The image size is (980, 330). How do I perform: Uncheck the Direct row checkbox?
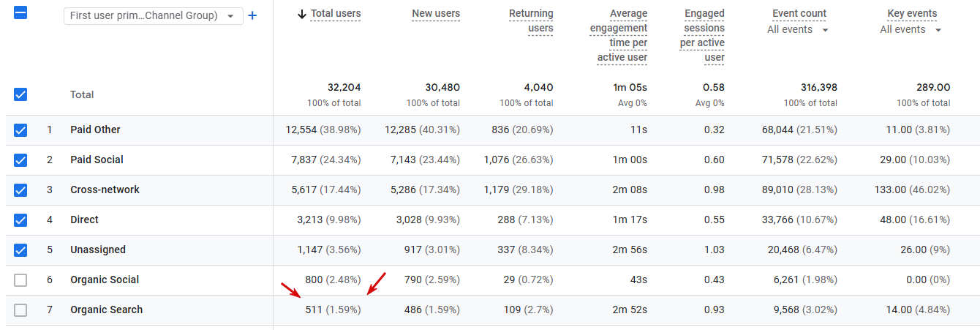tap(20, 220)
